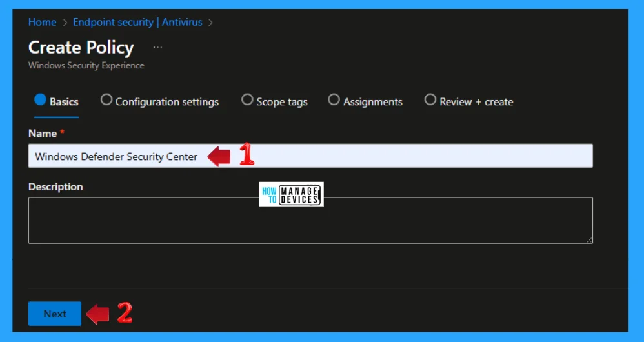
Task: Click the Description field label
Action: (x=55, y=186)
